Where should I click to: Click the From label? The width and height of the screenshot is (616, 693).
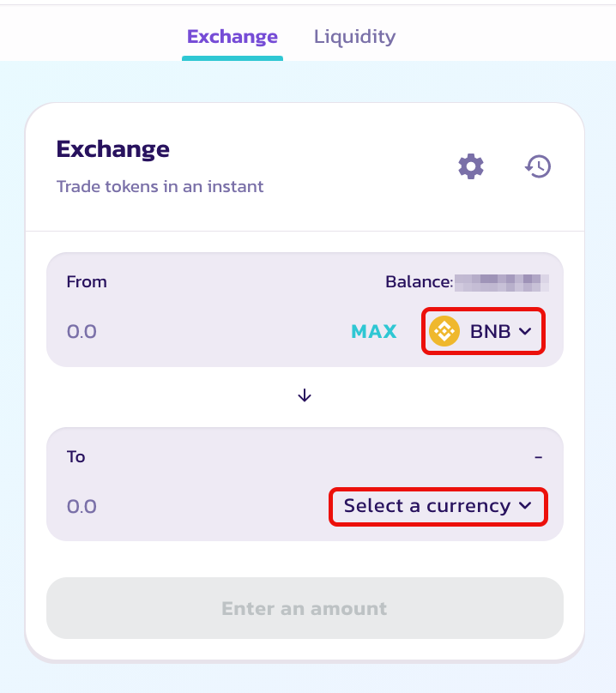tap(87, 282)
